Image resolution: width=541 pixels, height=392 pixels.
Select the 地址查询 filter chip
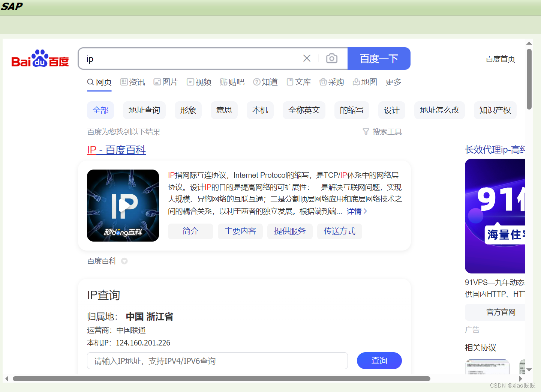(x=144, y=110)
